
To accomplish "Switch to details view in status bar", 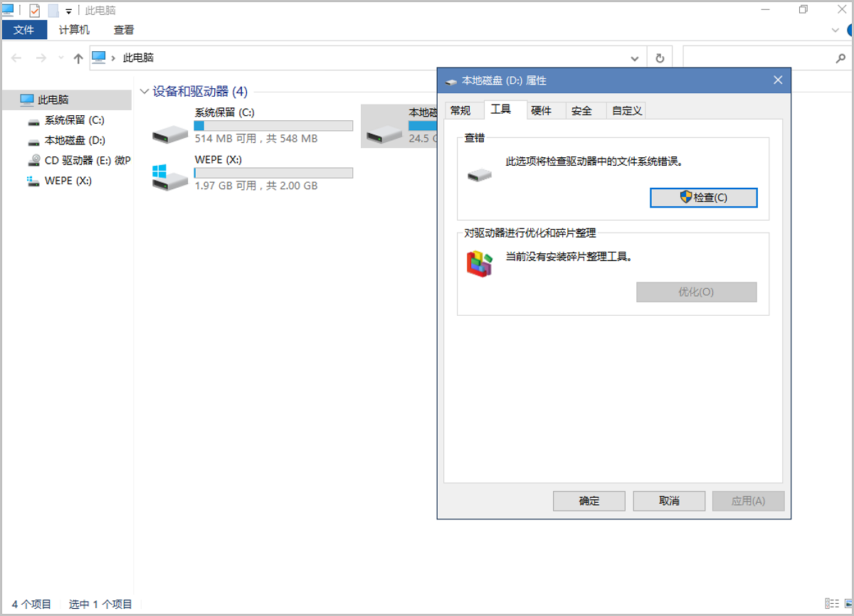I will click(x=830, y=603).
